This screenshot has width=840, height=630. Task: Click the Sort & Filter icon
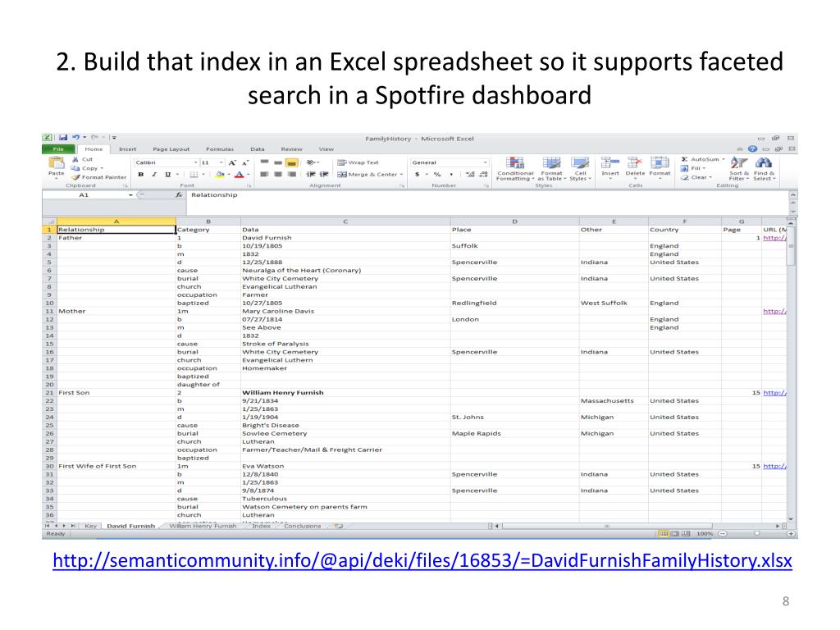[x=739, y=162]
